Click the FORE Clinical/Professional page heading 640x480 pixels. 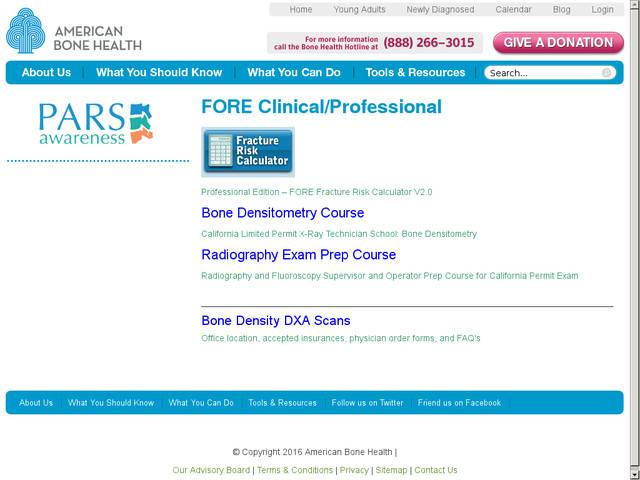pos(322,107)
